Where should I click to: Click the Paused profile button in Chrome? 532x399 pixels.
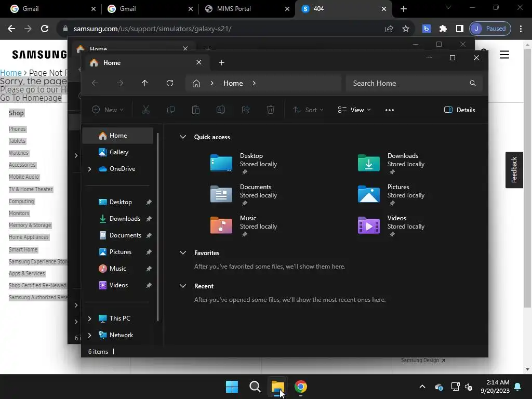pos(489,29)
